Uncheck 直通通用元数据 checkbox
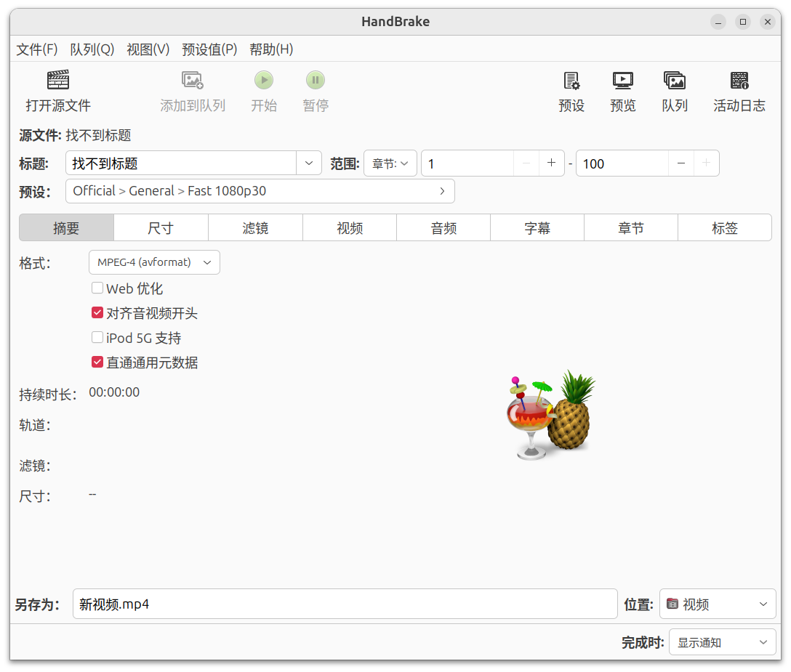 click(x=97, y=362)
